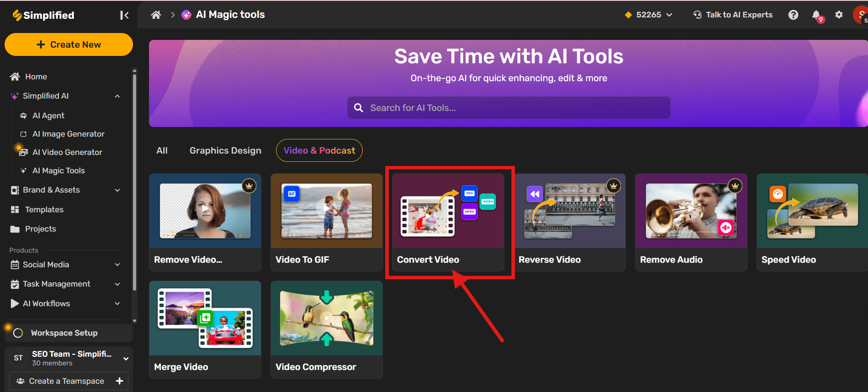Viewport: 868px width, 392px height.
Task: Click the Task Management icon
Action: pyautogui.click(x=15, y=284)
